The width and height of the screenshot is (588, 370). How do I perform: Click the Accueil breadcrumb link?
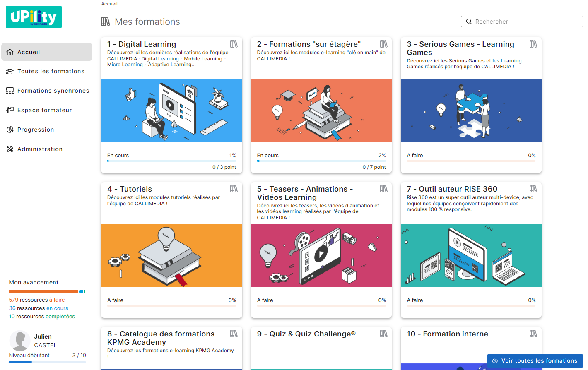coord(109,4)
